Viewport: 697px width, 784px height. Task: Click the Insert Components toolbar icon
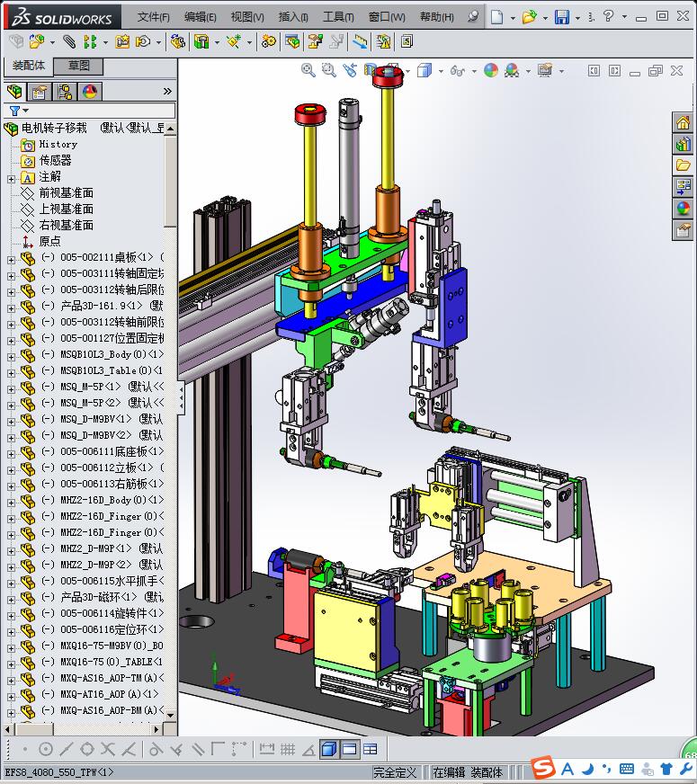pos(37,41)
